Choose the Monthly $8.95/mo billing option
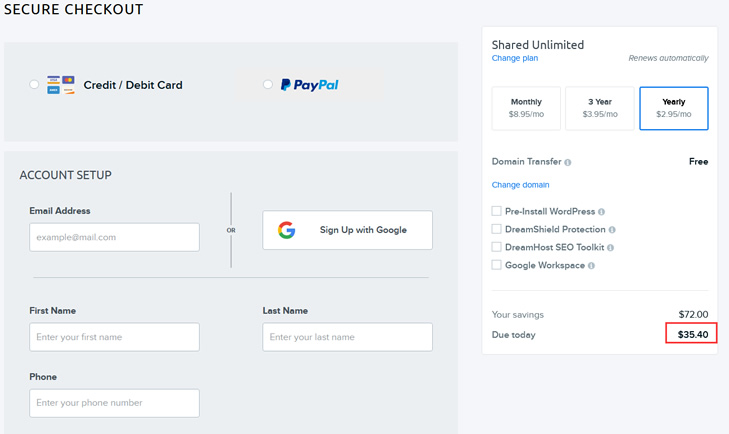The width and height of the screenshot is (729, 434). [x=526, y=108]
